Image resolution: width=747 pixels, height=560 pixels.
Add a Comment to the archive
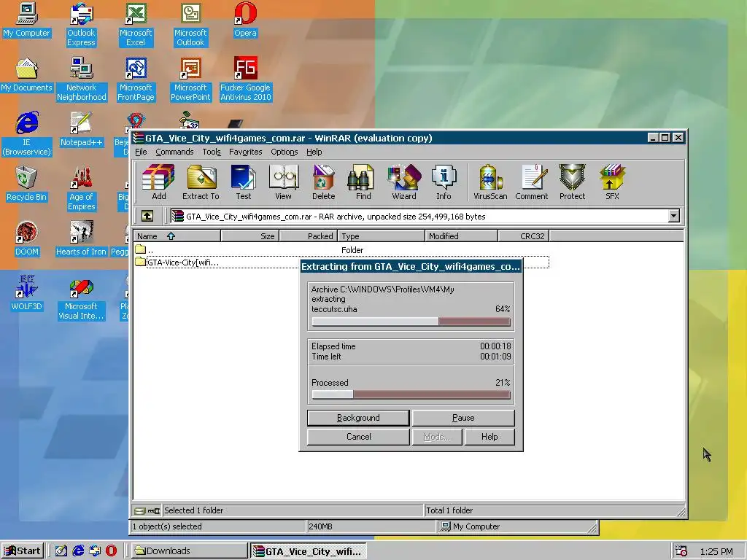tap(532, 182)
